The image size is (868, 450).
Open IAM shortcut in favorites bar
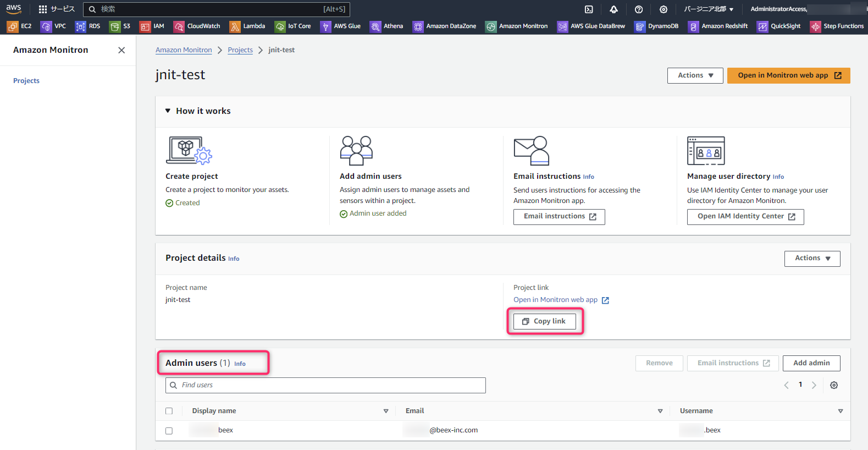(x=152, y=26)
